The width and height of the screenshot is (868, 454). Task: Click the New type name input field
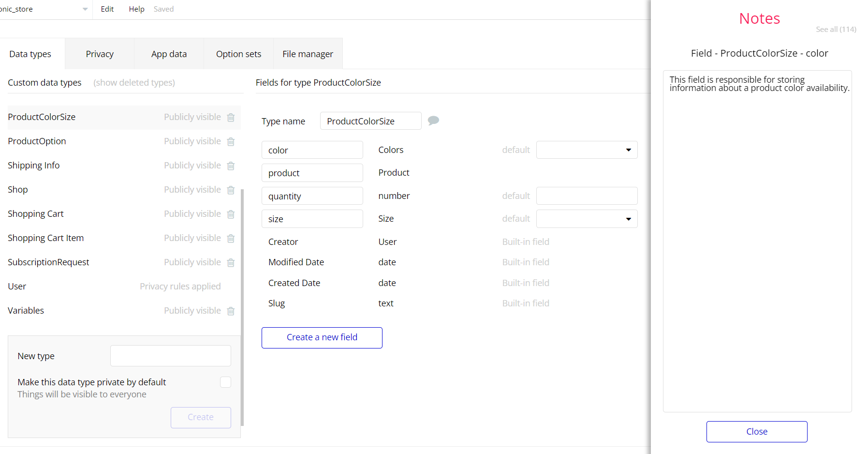(170, 356)
